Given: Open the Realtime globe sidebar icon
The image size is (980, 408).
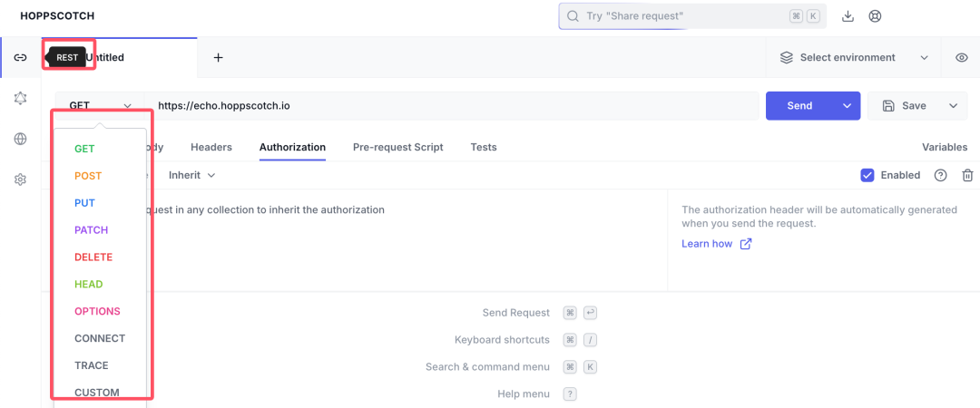Looking at the screenshot, I should pyautogui.click(x=20, y=139).
